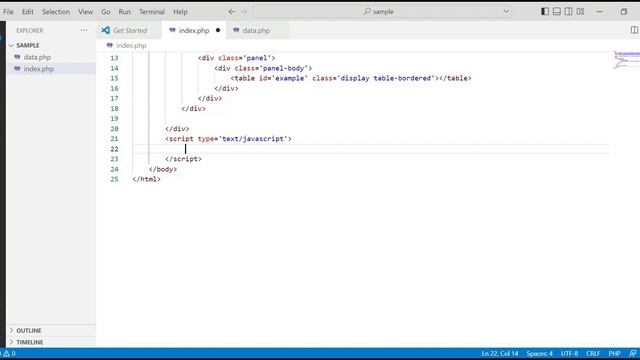Change indentation via Spaces: 4
Image resolution: width=640 pixels, height=360 pixels.
click(x=539, y=353)
